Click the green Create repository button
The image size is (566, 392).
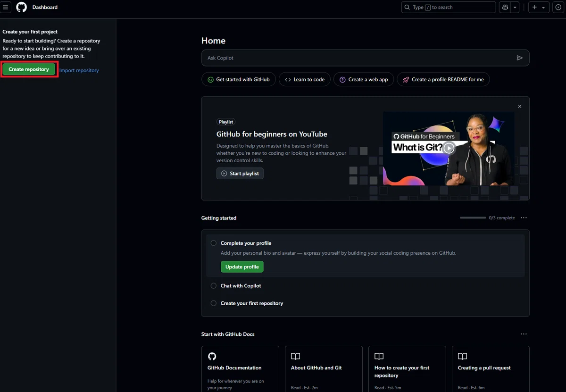point(29,69)
